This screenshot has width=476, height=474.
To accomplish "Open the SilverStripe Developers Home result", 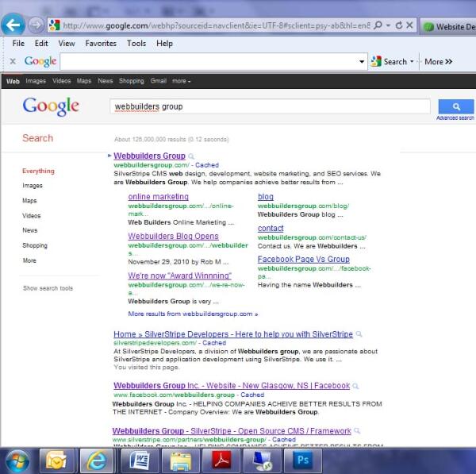I will click(x=233, y=334).
